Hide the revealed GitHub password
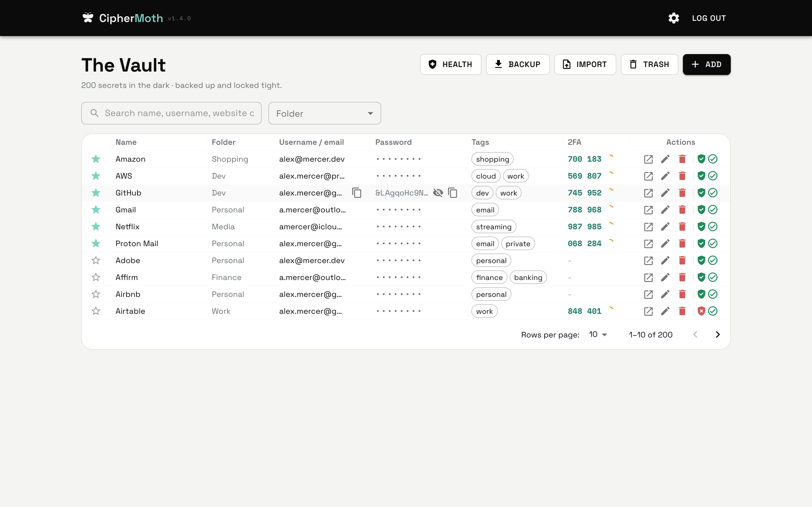Viewport: 812px width, 507px height. [438, 193]
